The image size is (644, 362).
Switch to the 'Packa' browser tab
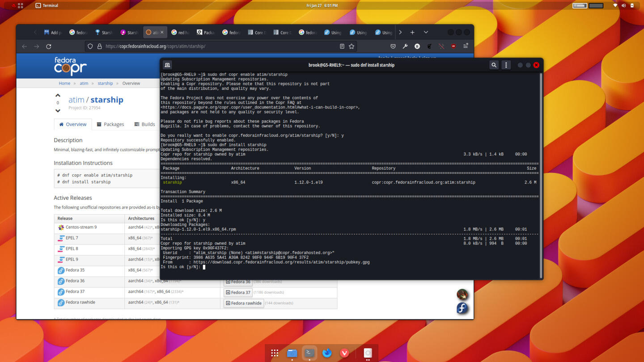click(206, 32)
